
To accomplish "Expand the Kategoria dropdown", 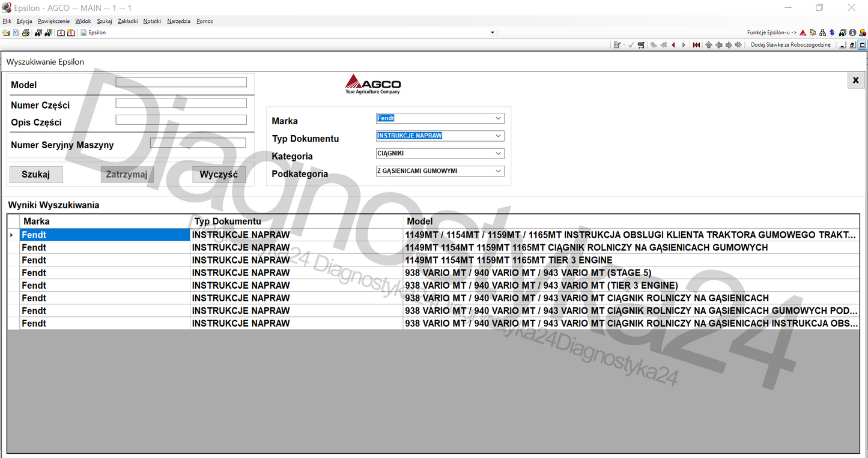I will (499, 153).
